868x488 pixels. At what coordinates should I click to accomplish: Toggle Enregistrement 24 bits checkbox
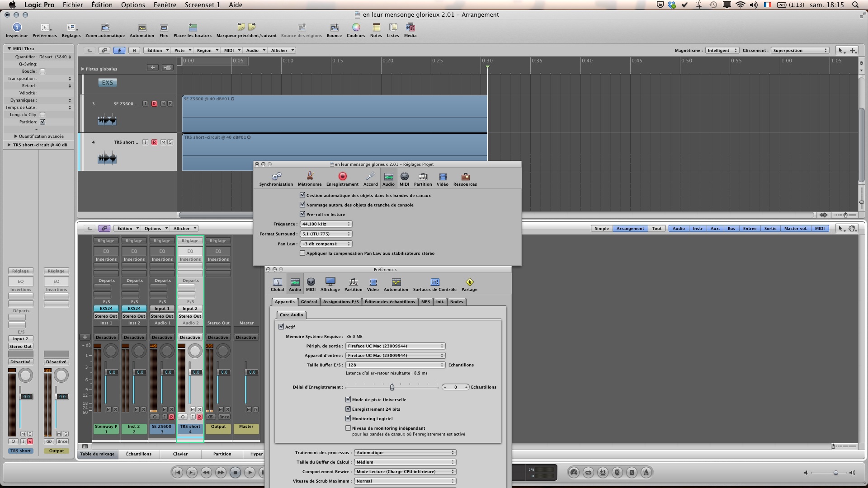[348, 409]
